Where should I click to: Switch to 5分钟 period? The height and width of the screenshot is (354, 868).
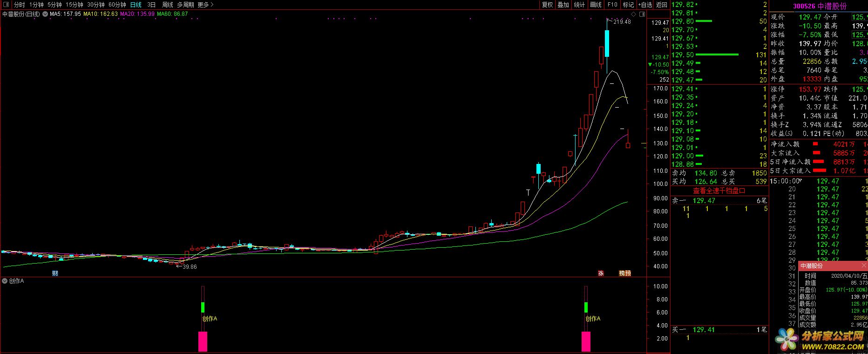(54, 5)
